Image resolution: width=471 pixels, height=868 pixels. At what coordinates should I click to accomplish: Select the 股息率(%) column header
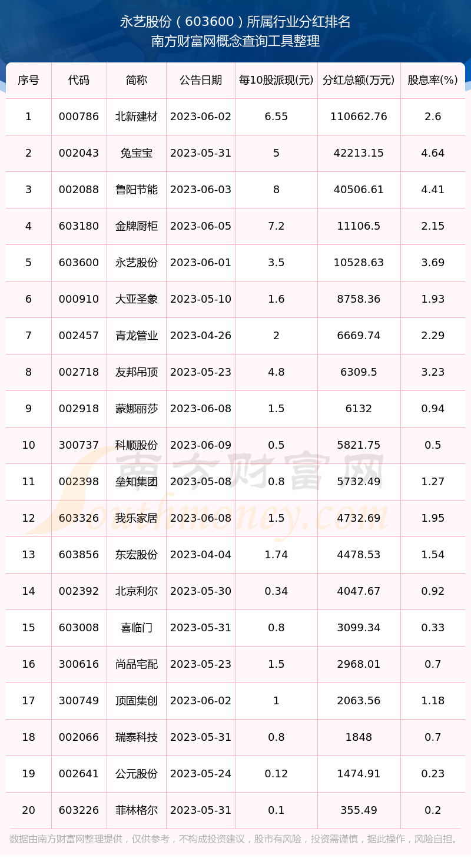pos(433,80)
